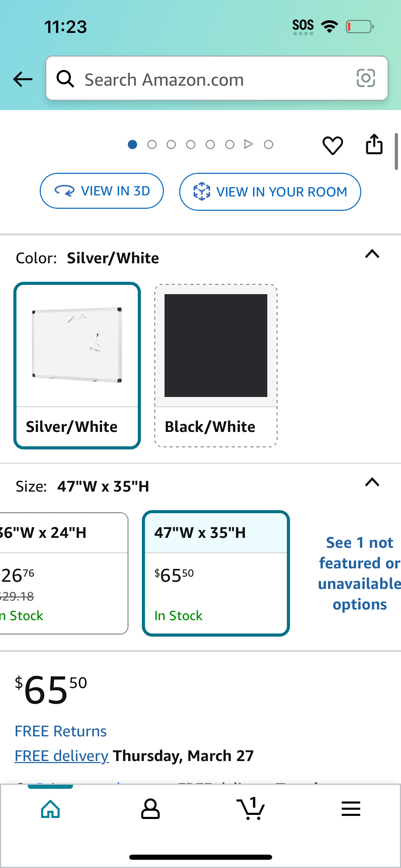Screen dimensions: 401x868
Task: Select the second image carousel dot
Action: pyautogui.click(x=152, y=145)
